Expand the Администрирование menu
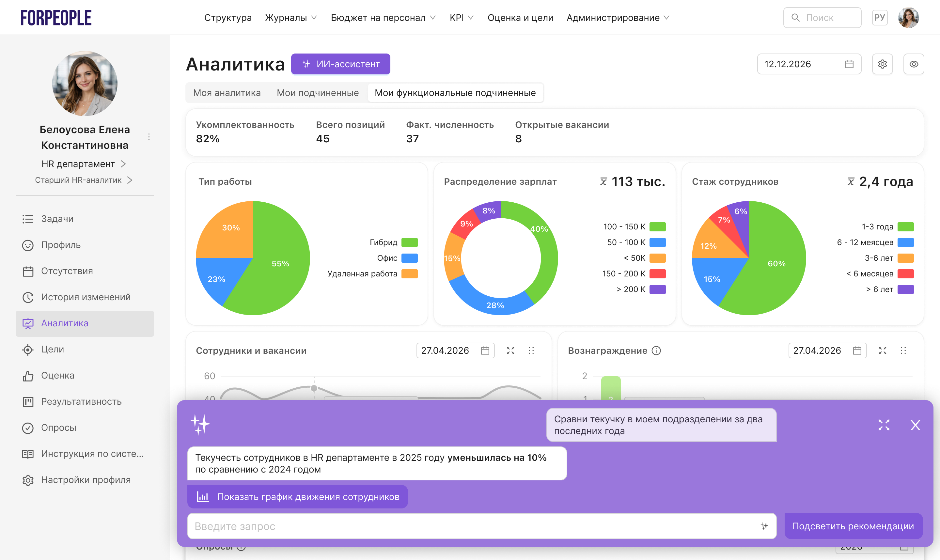Image resolution: width=940 pixels, height=560 pixels. coord(617,18)
